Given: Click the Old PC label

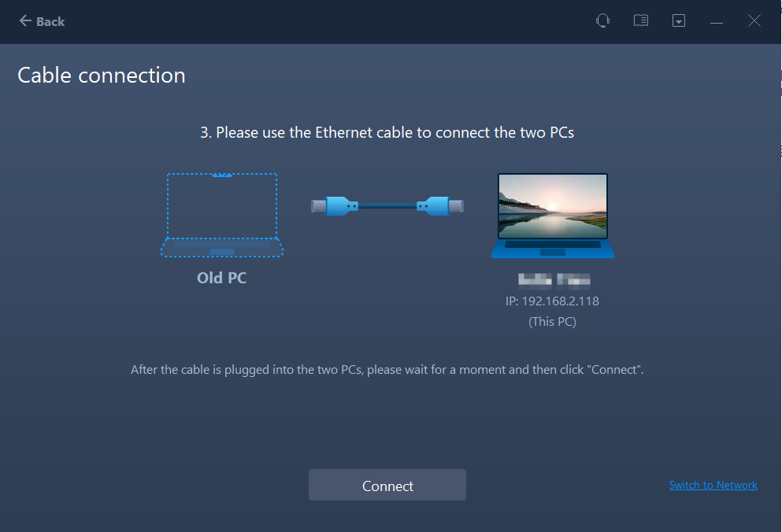Looking at the screenshot, I should coord(221,278).
